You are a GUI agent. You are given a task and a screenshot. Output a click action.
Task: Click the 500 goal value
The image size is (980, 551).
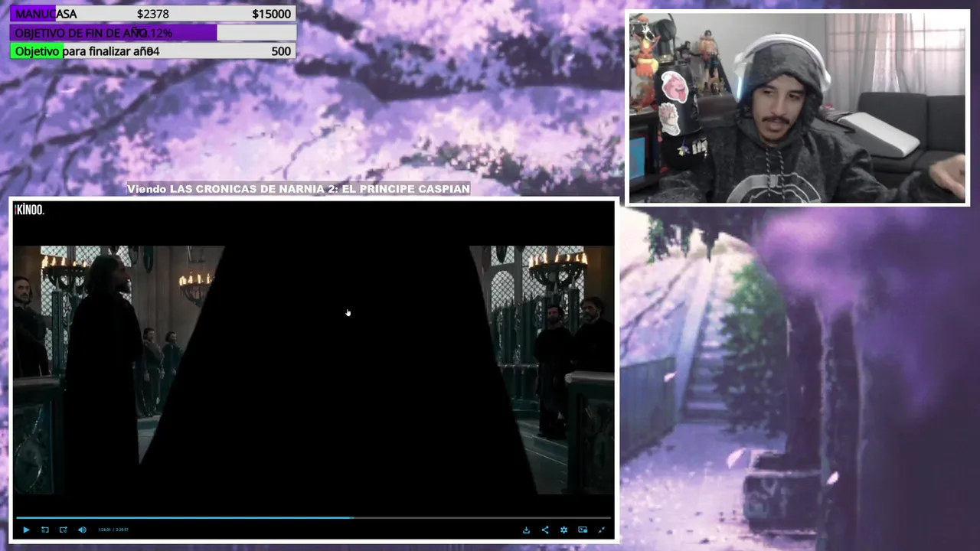(281, 51)
